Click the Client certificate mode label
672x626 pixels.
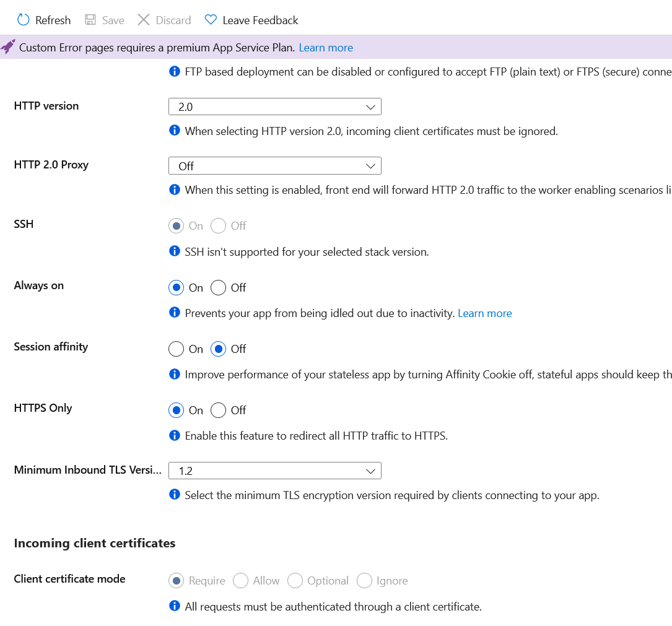click(x=69, y=579)
